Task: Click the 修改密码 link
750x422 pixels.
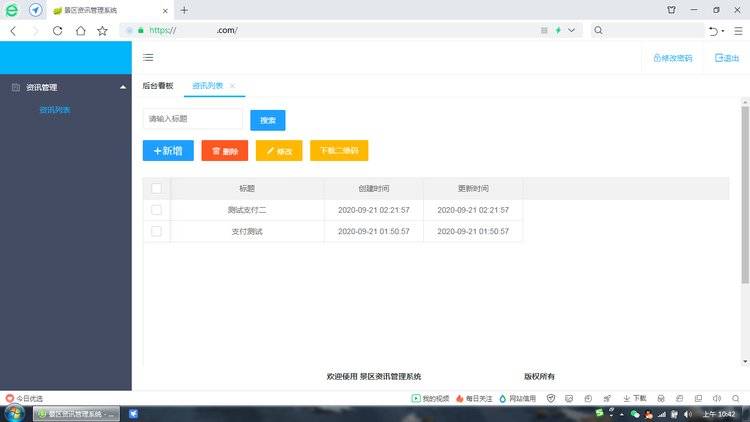Action: (x=672, y=58)
